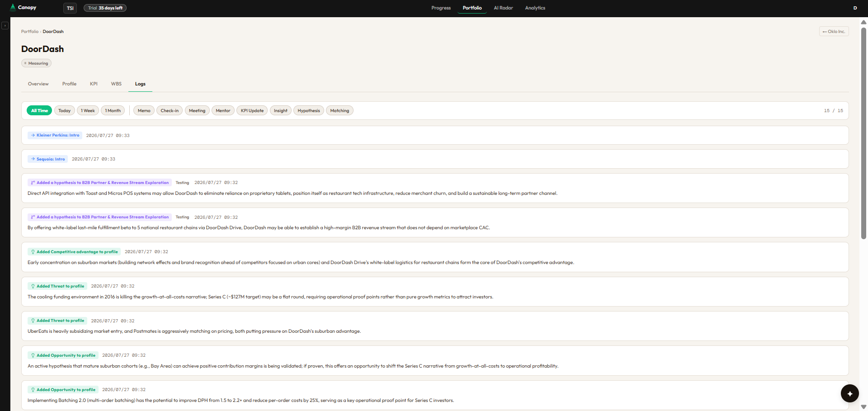Click the Portfolio breadcrumb link

30,32
